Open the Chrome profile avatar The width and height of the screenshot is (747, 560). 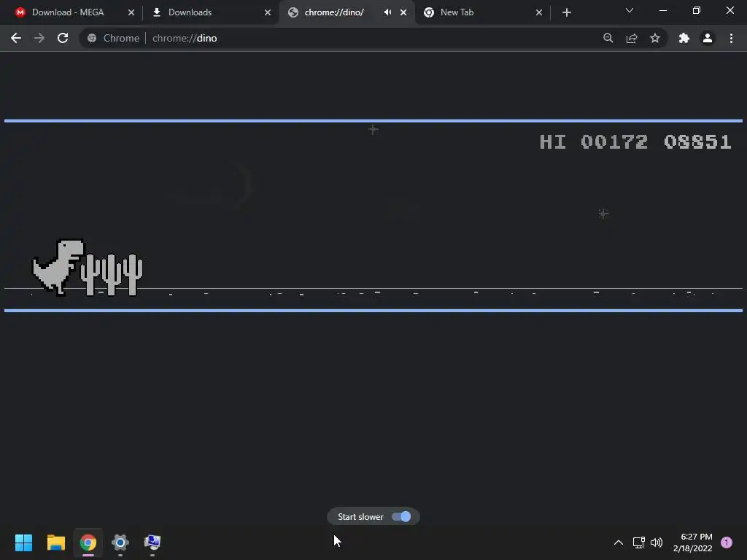tap(708, 38)
